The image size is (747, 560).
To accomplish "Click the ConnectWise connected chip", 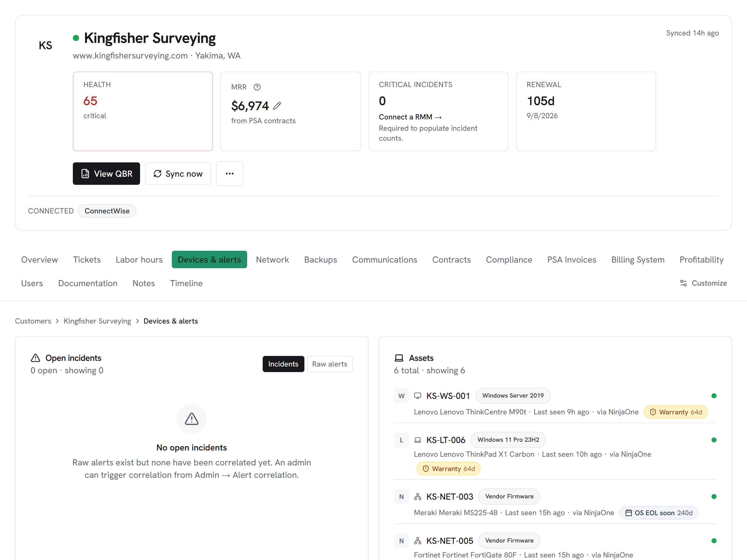I will click(x=107, y=211).
